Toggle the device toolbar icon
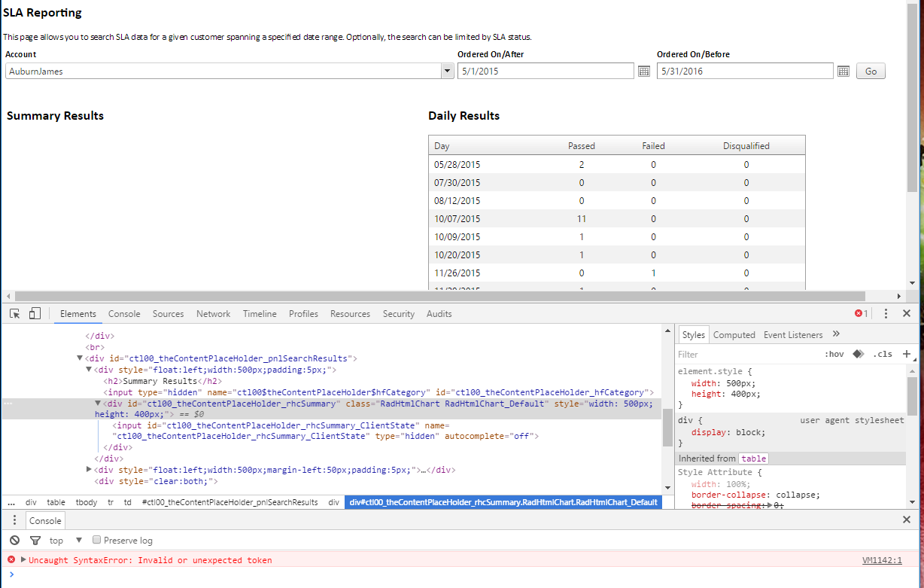This screenshot has height=588, width=924. coord(35,314)
